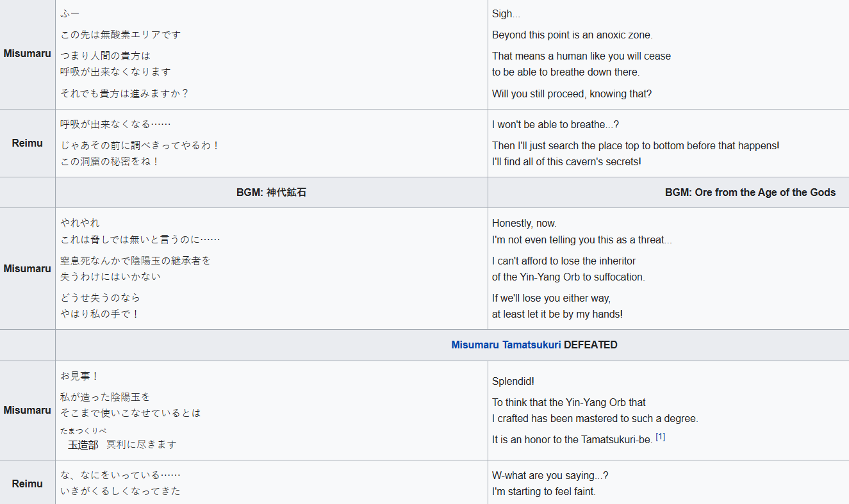This screenshot has height=504, width=849.
Task: Click the Japanese line やれやれ
Action: (80, 223)
